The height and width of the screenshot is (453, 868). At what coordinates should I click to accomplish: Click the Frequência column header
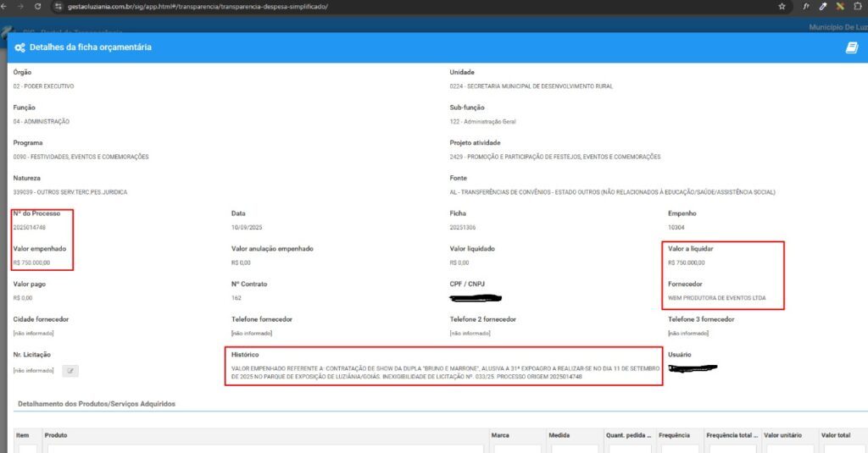(675, 435)
